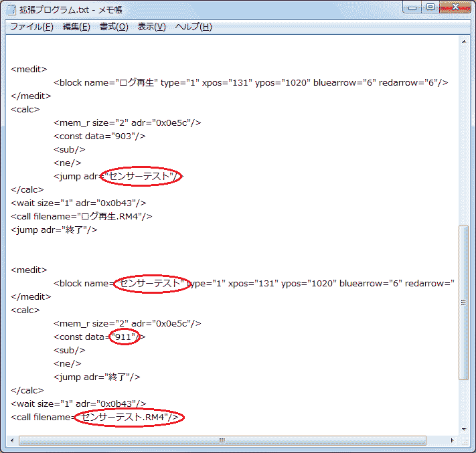
Task: Click the Notepad icon in title bar
Action: [11, 10]
